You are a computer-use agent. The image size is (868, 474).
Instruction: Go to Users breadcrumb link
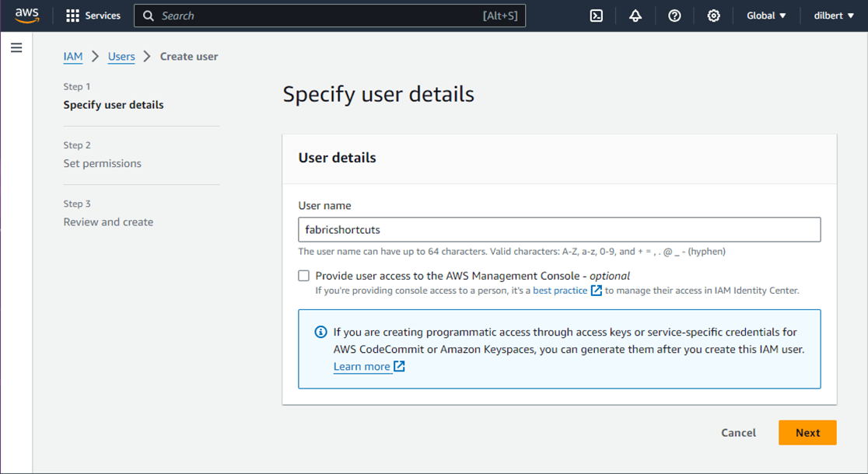click(121, 57)
